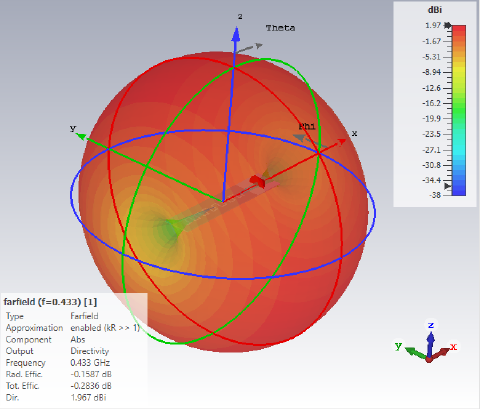The image size is (480, 410).
Task: Click the farfield (f=0.433) [1] title
Action: click(x=50, y=302)
